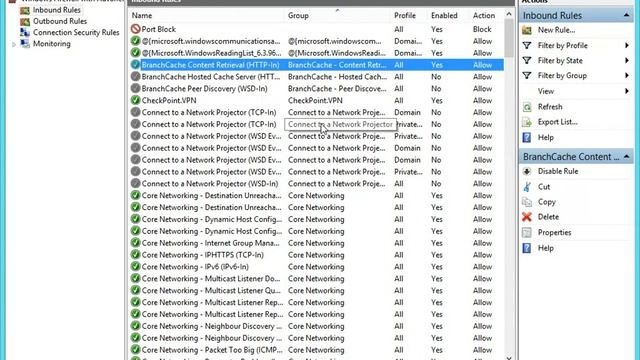Click the vertical scrollbar thumb of the list
640x360 pixels.
pos(509,38)
